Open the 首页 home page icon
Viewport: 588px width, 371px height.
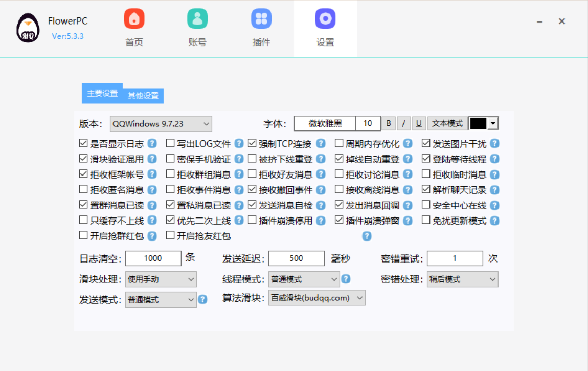point(133,18)
